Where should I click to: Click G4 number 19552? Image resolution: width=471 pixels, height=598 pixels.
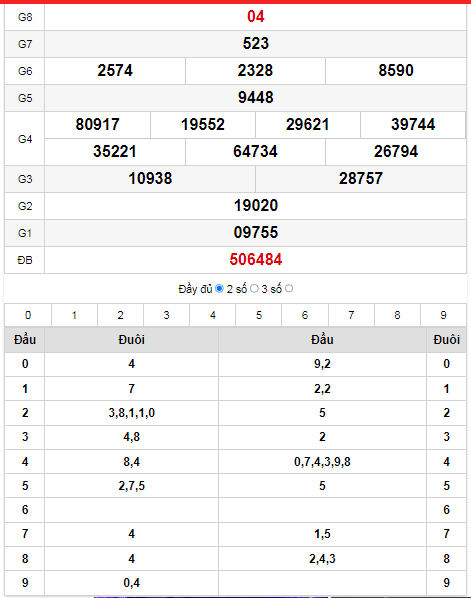203,125
